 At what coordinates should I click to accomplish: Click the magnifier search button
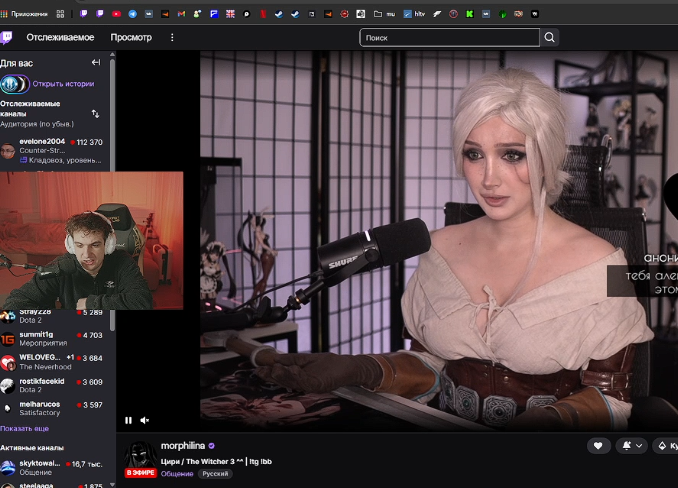(x=550, y=38)
